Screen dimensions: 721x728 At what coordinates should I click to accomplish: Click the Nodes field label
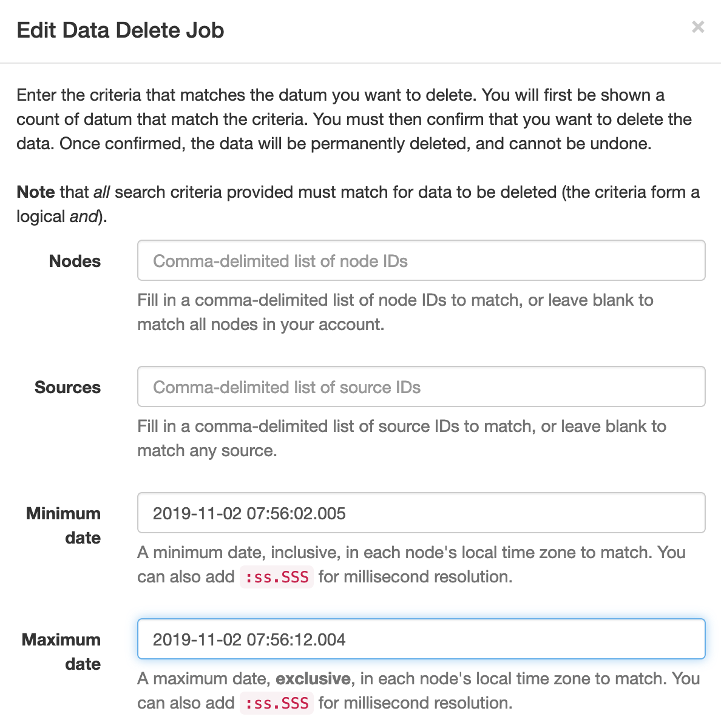pos(75,261)
